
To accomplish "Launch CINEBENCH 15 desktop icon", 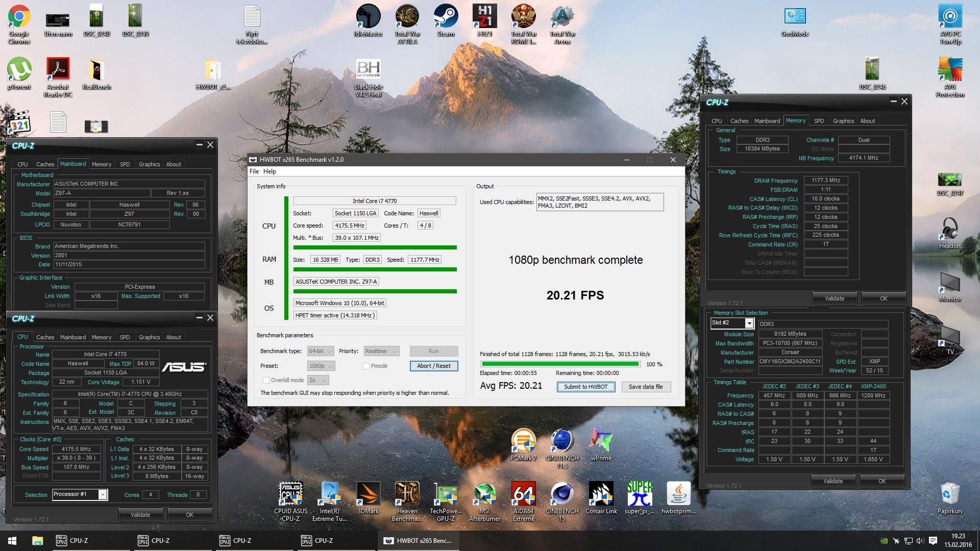I will click(562, 502).
